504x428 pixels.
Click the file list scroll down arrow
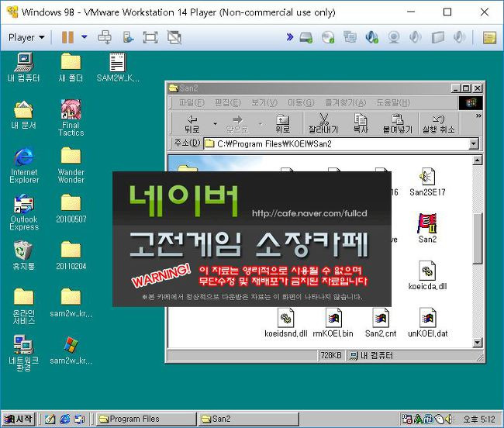click(478, 343)
